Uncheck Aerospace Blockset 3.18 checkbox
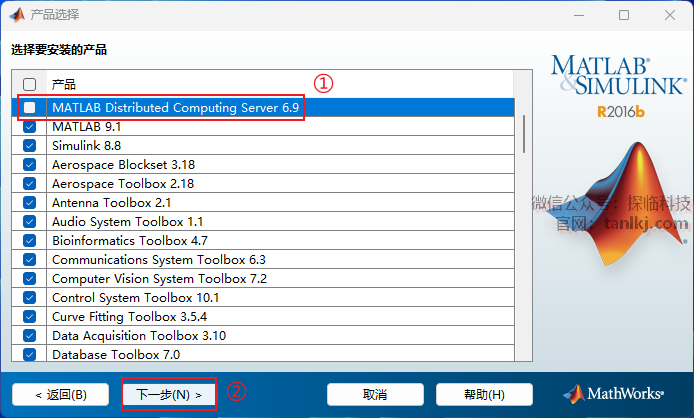The image size is (694, 418). (x=29, y=165)
